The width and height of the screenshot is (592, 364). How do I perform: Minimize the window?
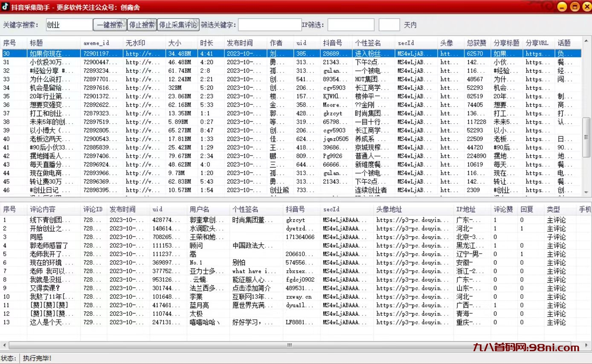(563, 6)
